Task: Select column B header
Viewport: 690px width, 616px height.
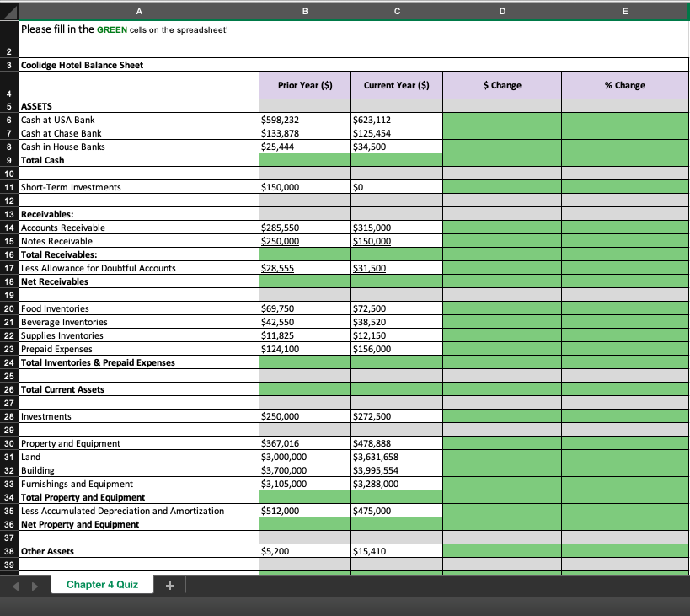Action: (x=305, y=12)
